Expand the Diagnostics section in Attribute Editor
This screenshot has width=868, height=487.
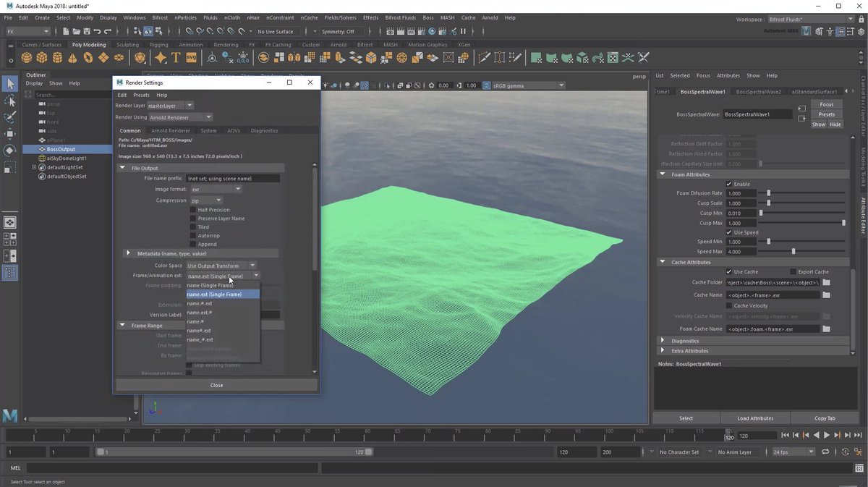point(662,340)
